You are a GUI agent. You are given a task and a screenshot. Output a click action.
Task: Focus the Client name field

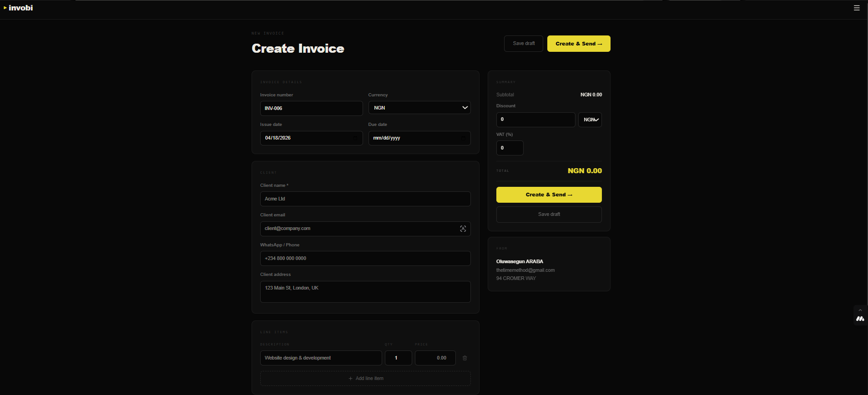click(365, 199)
